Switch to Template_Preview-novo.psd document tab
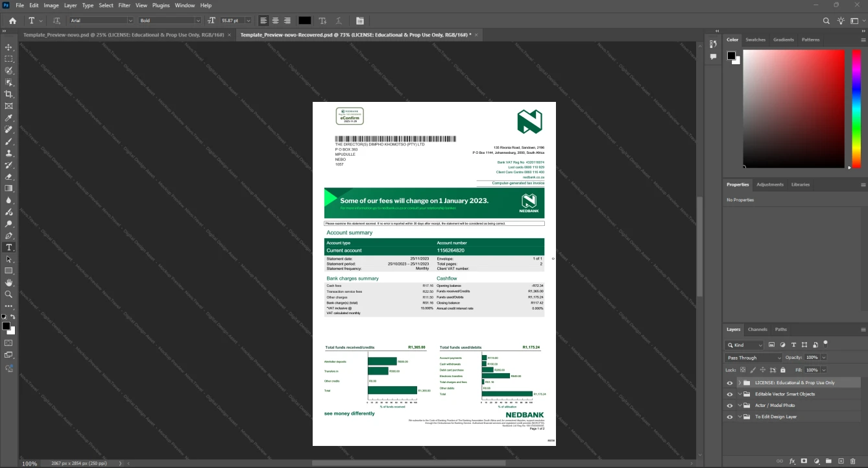This screenshot has width=868, height=468. (123, 34)
